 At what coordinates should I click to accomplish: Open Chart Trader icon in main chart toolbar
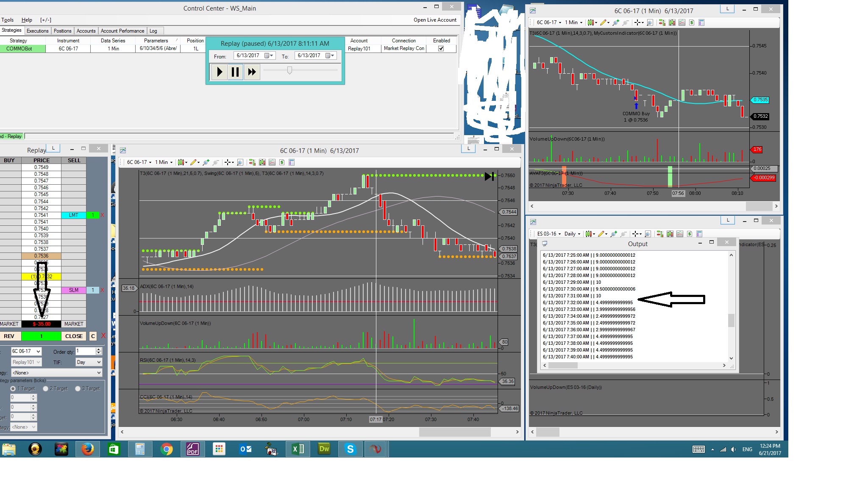click(252, 162)
